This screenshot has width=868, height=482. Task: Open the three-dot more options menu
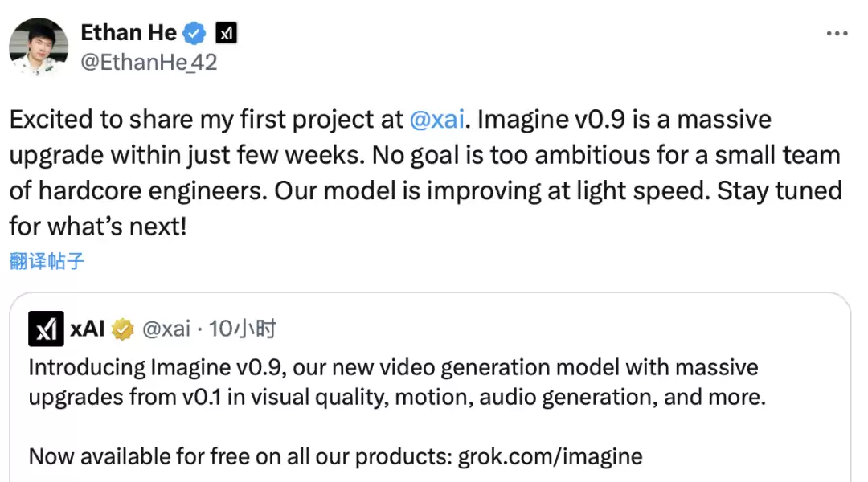click(837, 34)
